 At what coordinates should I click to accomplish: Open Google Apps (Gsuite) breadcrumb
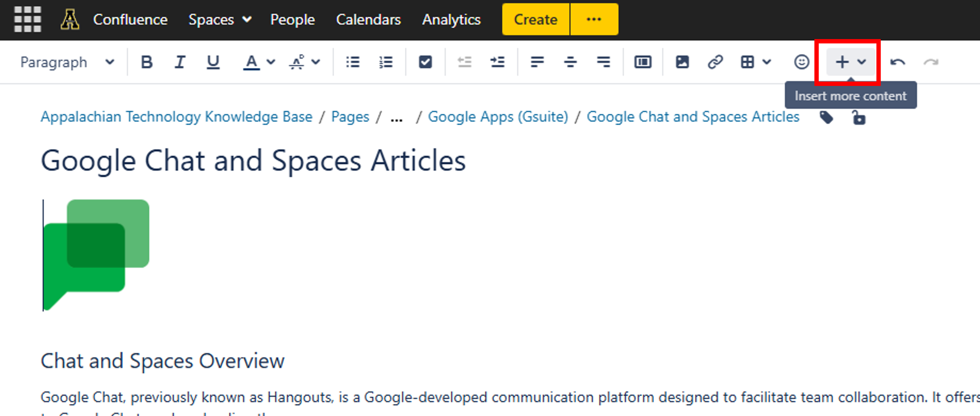(498, 116)
